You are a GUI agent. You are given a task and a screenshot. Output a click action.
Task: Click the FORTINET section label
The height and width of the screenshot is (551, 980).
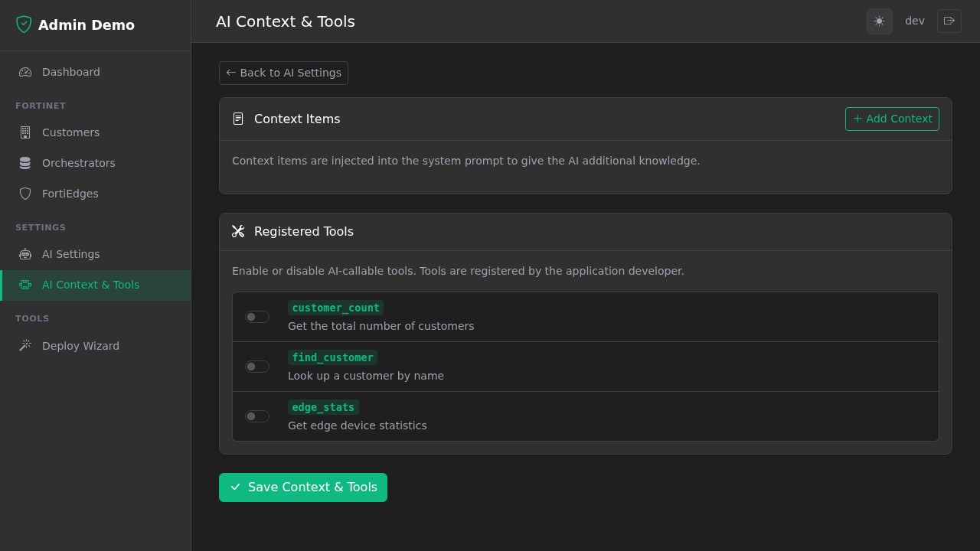point(41,106)
